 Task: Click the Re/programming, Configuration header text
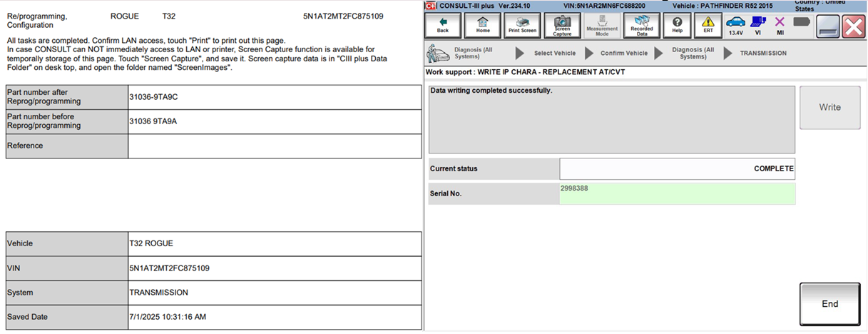coord(37,20)
